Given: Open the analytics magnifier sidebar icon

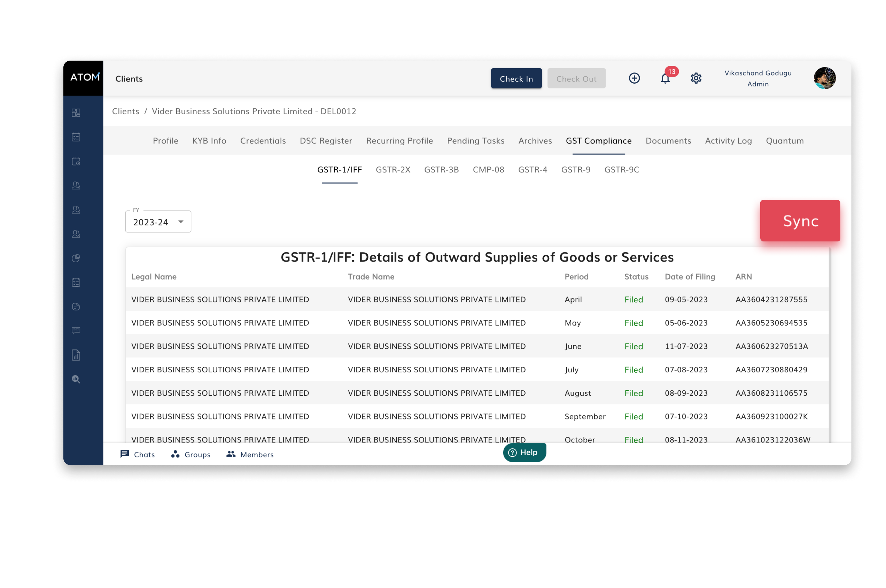Looking at the screenshot, I should pyautogui.click(x=76, y=379).
